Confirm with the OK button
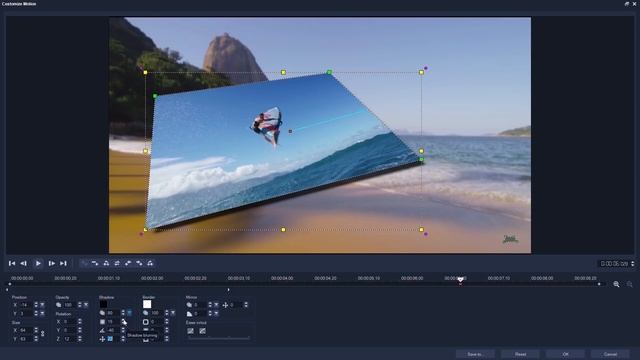The height and width of the screenshot is (360, 640). click(565, 354)
